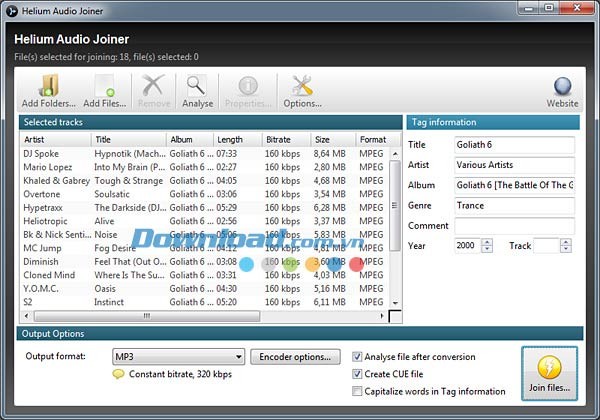Run the Analyse tool
Viewport: 600px width, 420px height.
click(197, 91)
